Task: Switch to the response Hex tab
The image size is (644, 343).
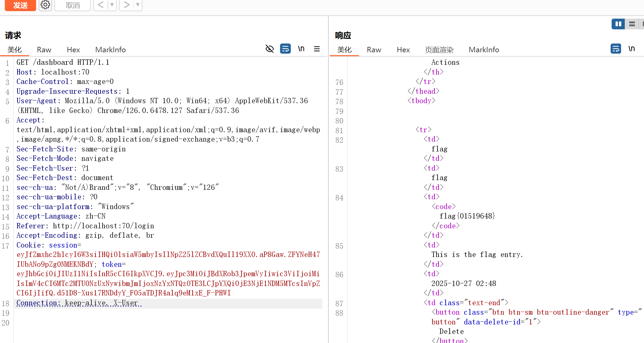Action: (x=403, y=50)
